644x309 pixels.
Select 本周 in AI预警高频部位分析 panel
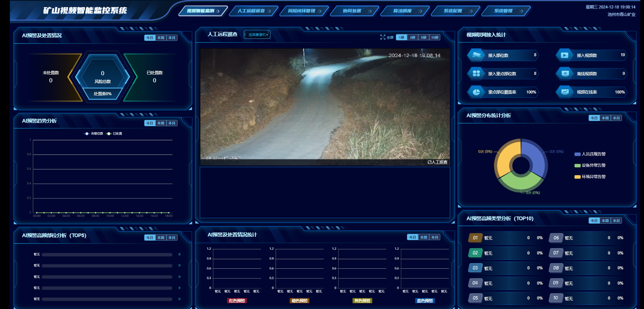tap(161, 238)
